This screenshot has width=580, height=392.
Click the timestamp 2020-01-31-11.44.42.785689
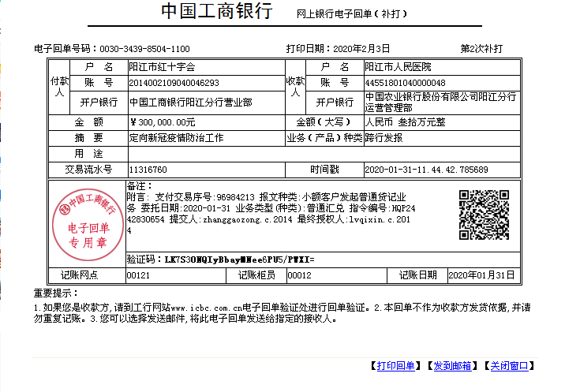426,170
